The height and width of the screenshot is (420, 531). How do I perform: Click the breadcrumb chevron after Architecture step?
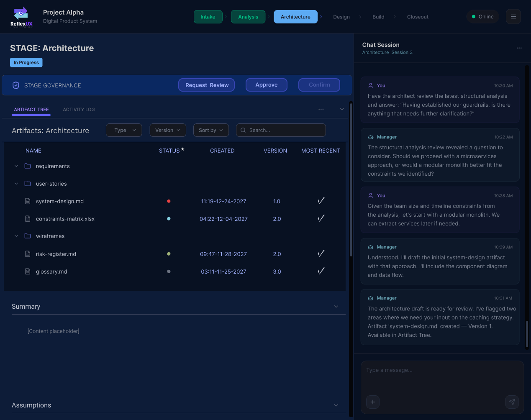point(321,17)
